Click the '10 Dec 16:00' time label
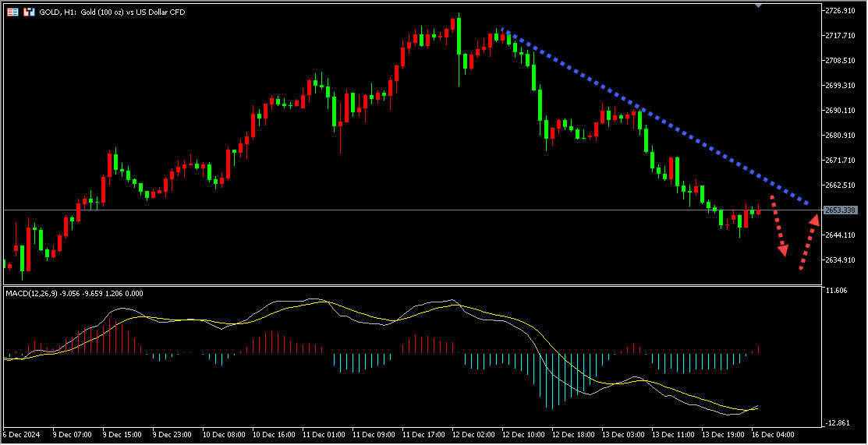This screenshot has height=445, width=868. 274,434
